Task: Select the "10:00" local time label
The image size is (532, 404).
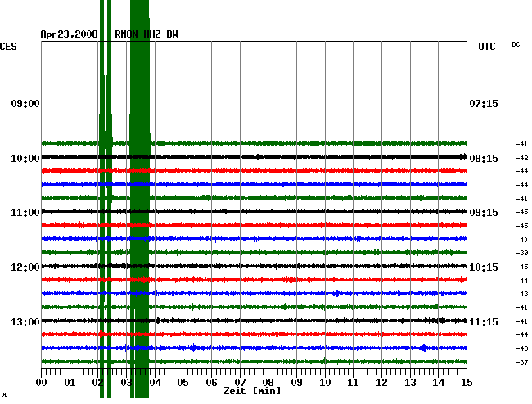Action: [x=25, y=159]
